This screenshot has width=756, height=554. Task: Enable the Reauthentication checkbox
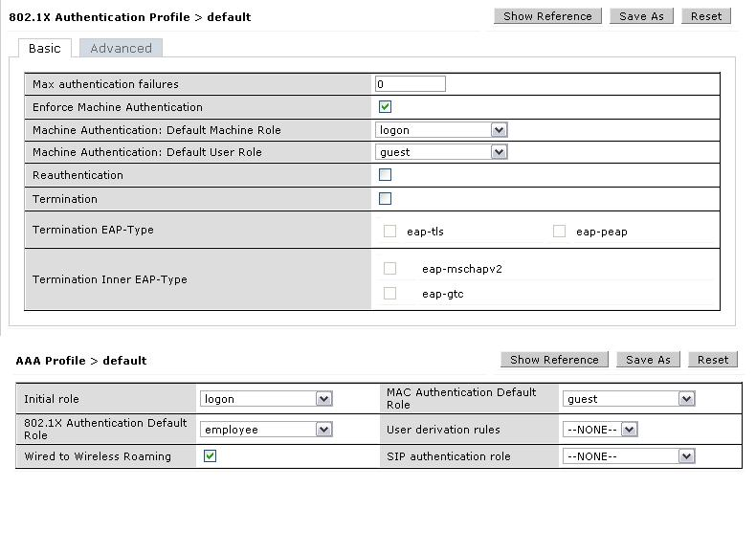click(x=385, y=175)
